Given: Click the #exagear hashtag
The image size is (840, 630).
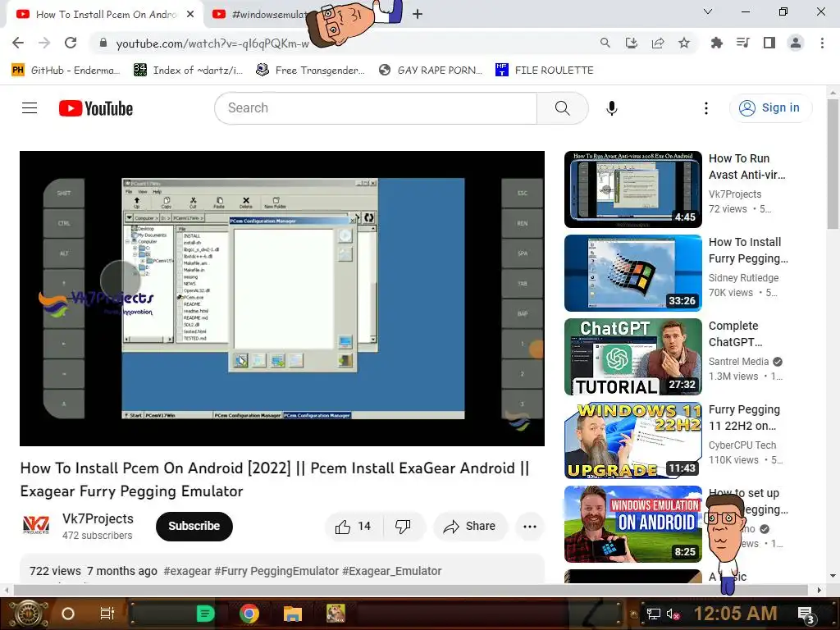Looking at the screenshot, I should (188, 571).
